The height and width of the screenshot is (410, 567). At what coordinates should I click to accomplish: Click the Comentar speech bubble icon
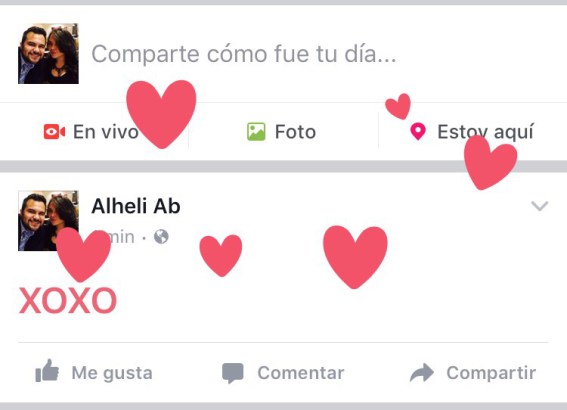pyautogui.click(x=233, y=373)
